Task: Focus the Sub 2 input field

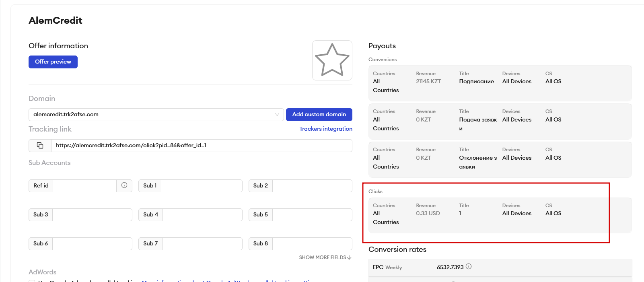Action: 312,186
